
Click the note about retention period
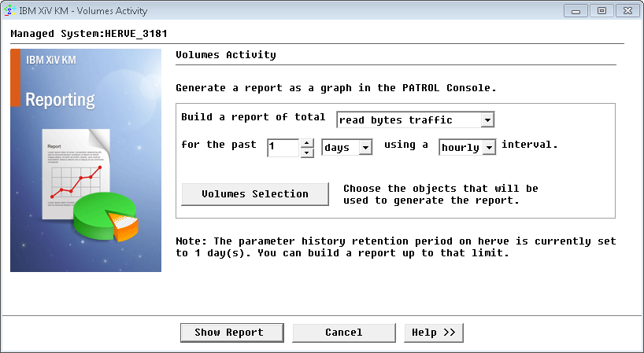(396, 247)
